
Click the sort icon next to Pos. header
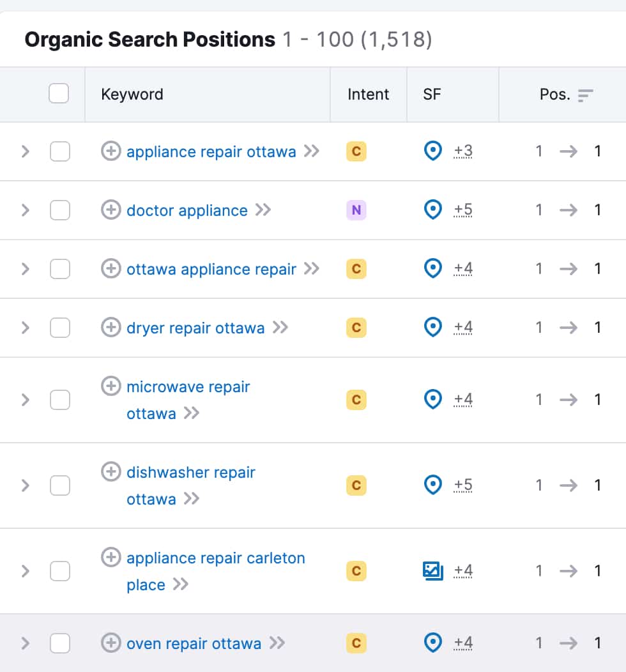click(x=585, y=95)
